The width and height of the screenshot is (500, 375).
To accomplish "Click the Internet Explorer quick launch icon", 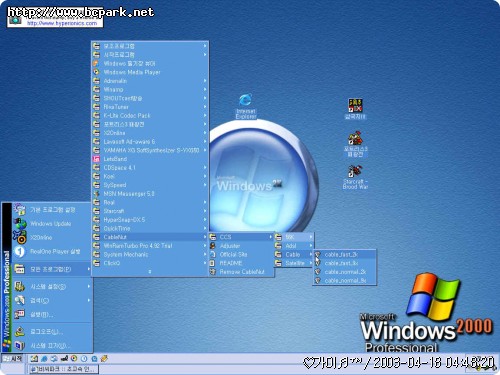I will pos(44,359).
